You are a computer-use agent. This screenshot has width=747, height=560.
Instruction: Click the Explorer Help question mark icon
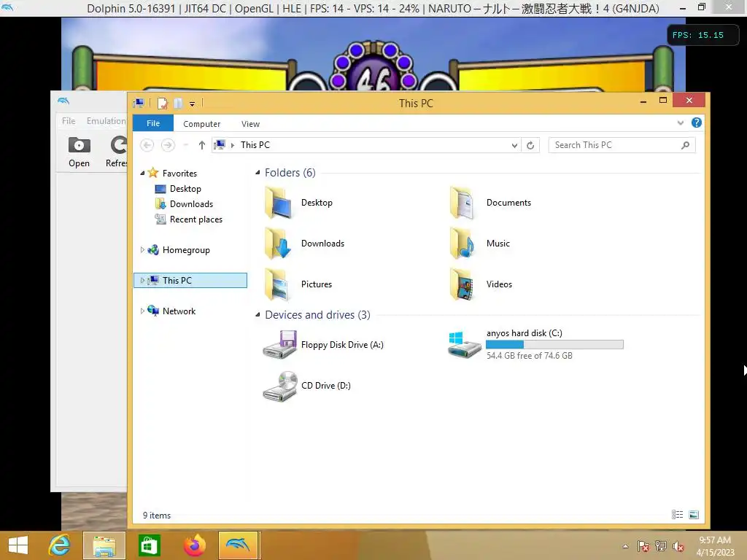697,122
